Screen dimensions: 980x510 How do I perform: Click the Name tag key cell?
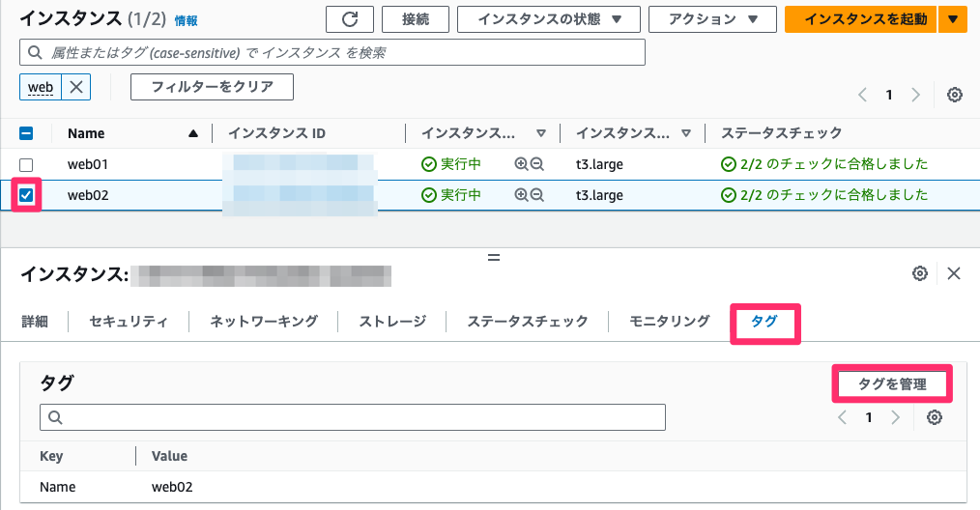click(x=57, y=487)
